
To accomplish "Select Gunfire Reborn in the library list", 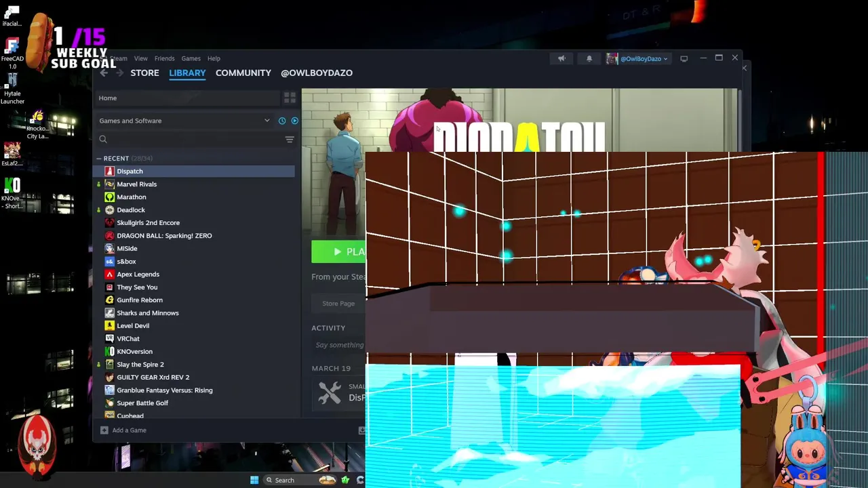I will click(194, 300).
